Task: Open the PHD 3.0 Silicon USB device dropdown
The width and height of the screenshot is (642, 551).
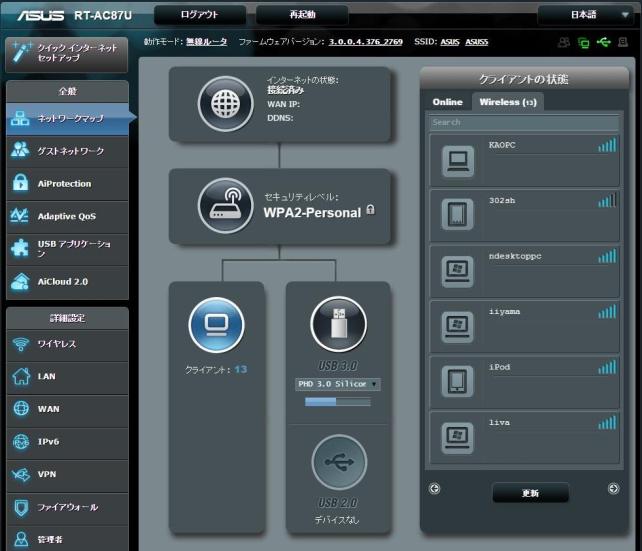Action: pyautogui.click(x=337, y=384)
